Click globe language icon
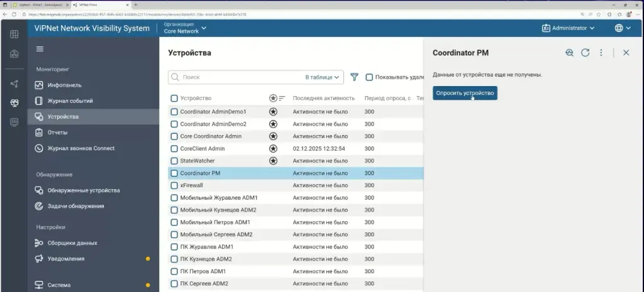644x292 pixels. pos(619,28)
